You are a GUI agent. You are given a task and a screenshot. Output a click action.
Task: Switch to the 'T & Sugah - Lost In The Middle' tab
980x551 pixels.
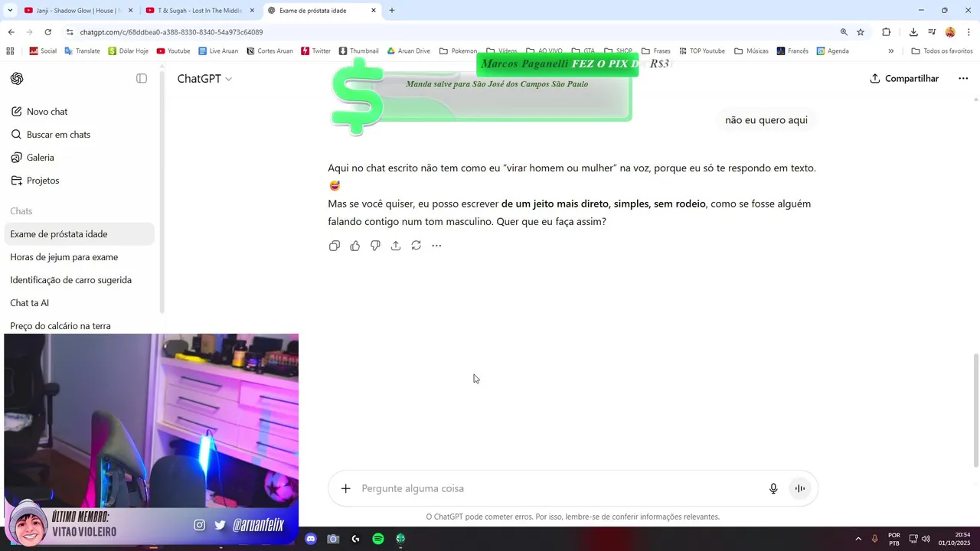[x=201, y=11]
